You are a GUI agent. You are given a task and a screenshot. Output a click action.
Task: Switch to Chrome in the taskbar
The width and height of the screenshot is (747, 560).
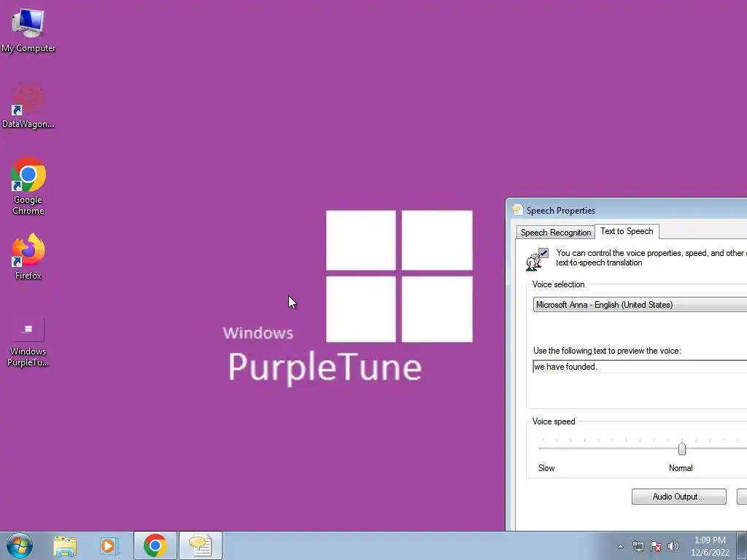155,545
